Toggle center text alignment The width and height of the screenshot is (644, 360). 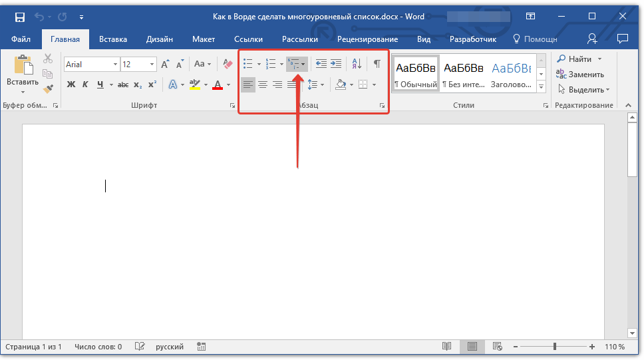263,85
